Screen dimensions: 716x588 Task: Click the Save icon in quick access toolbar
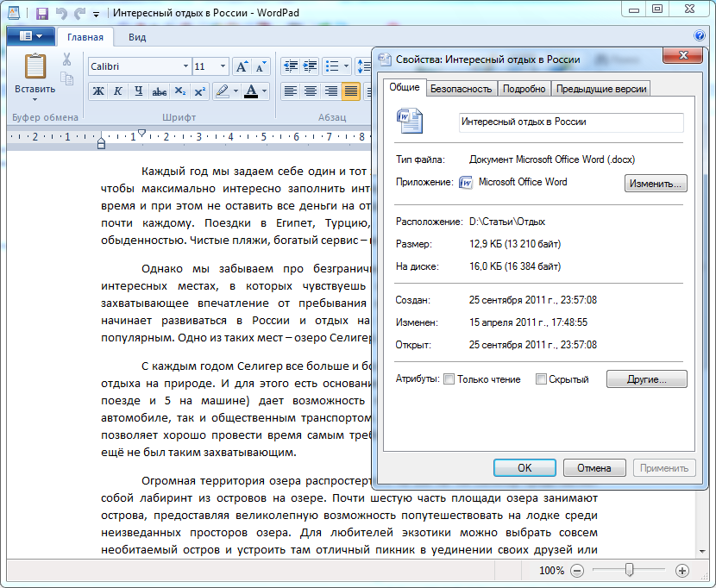coord(41,14)
